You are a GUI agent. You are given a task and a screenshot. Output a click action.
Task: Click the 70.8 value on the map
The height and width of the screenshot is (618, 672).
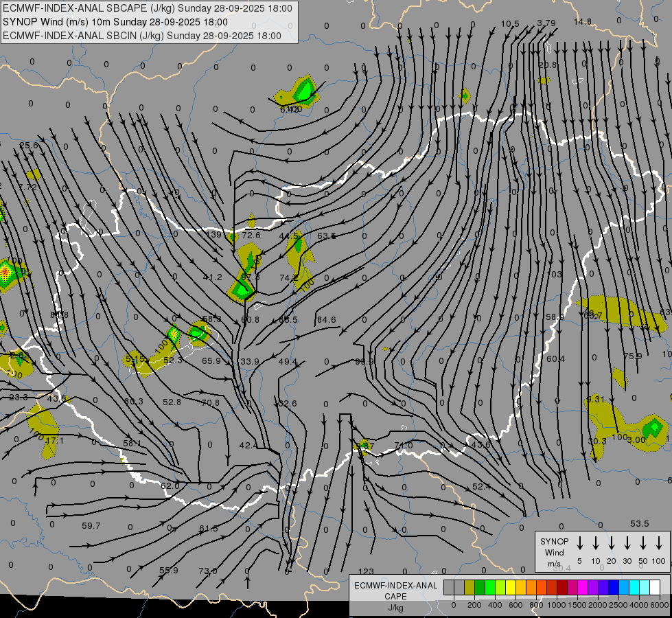click(211, 402)
